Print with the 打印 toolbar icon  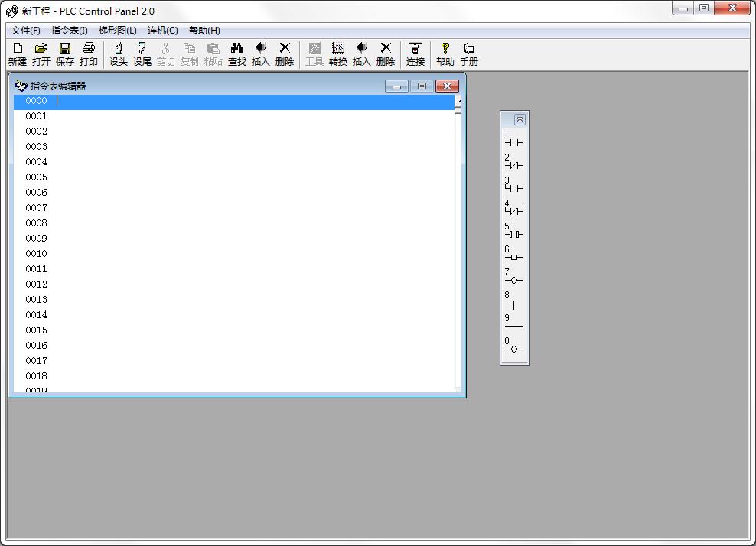(89, 54)
